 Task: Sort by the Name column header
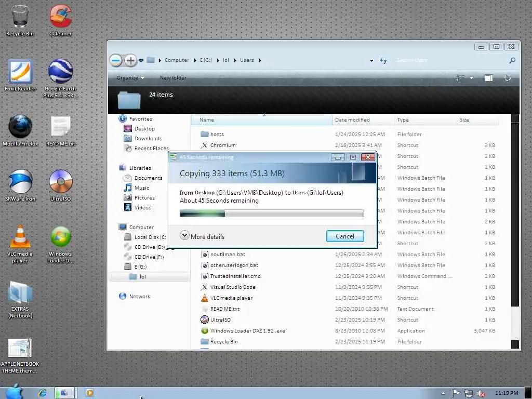(262, 120)
